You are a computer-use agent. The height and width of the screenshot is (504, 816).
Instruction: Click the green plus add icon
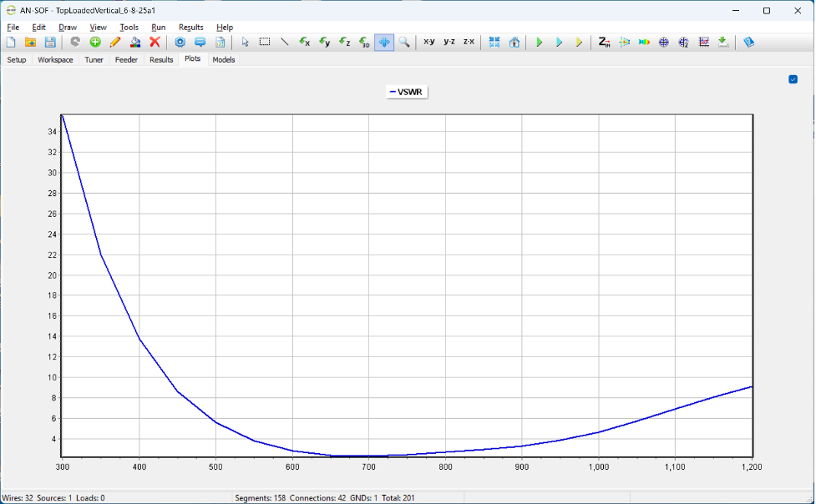click(x=95, y=42)
